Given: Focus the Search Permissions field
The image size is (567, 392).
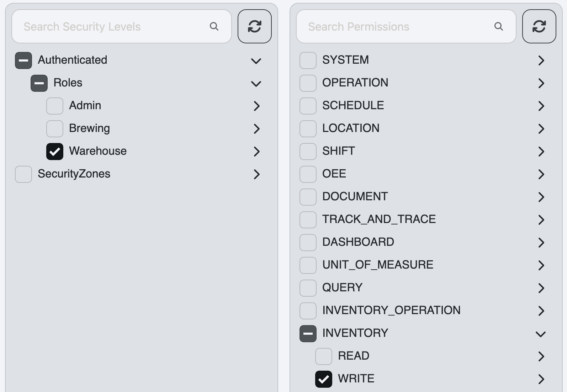Looking at the screenshot, I should (406, 26).
